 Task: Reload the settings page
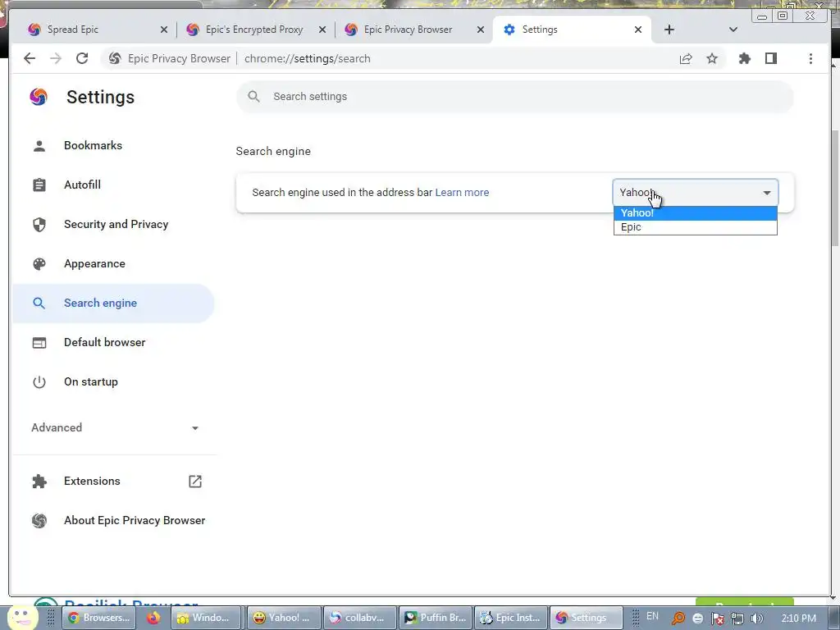tap(82, 58)
